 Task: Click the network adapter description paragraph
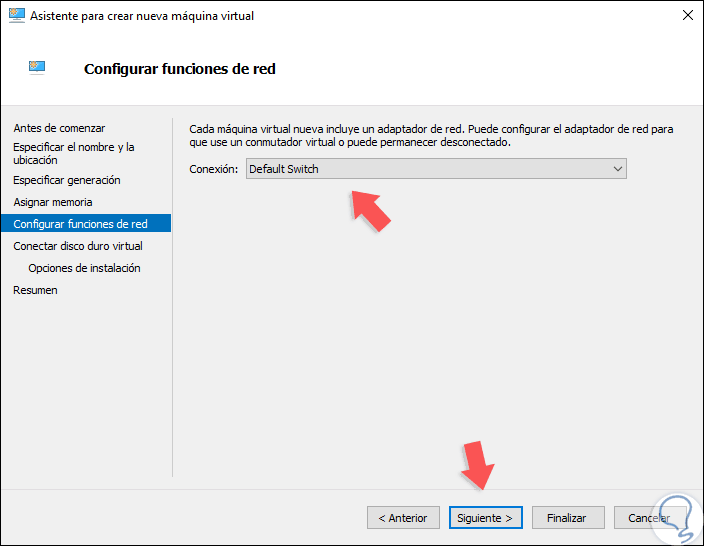[430, 135]
